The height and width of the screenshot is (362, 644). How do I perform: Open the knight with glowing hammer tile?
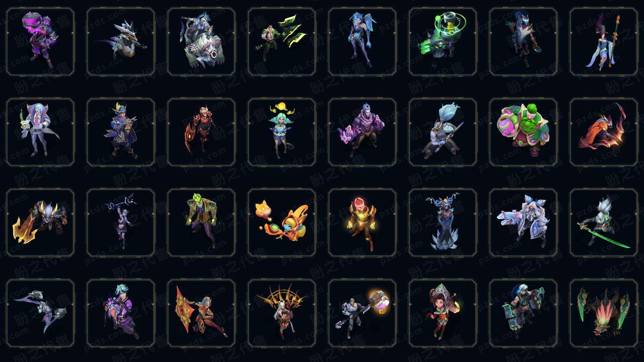pyautogui.click(x=362, y=313)
